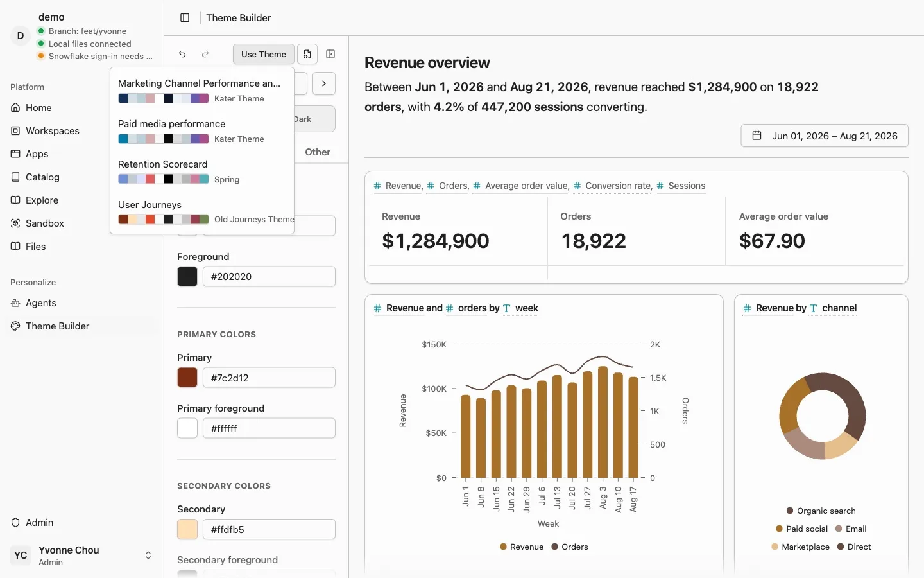Open the Jun 01 – Aug 21 date range picker

tap(825, 136)
